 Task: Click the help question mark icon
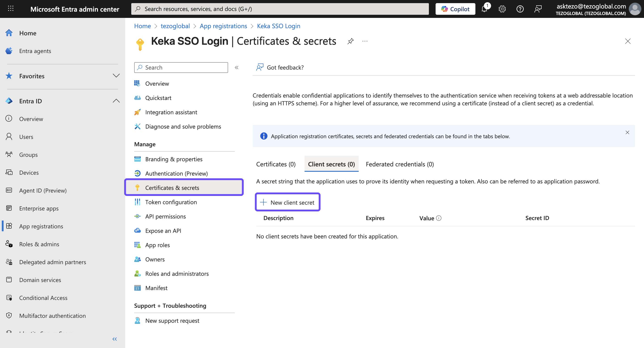[520, 9]
